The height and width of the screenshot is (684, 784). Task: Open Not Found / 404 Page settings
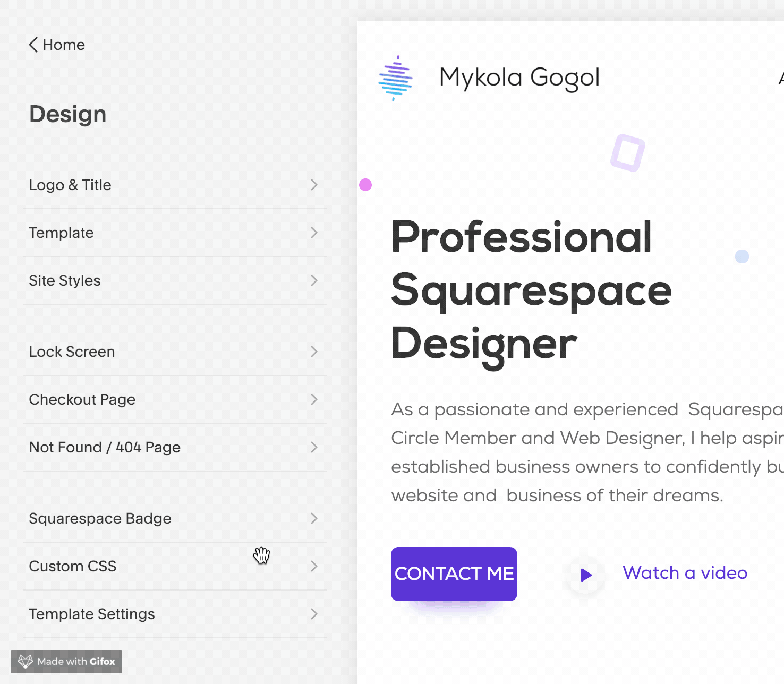point(175,447)
